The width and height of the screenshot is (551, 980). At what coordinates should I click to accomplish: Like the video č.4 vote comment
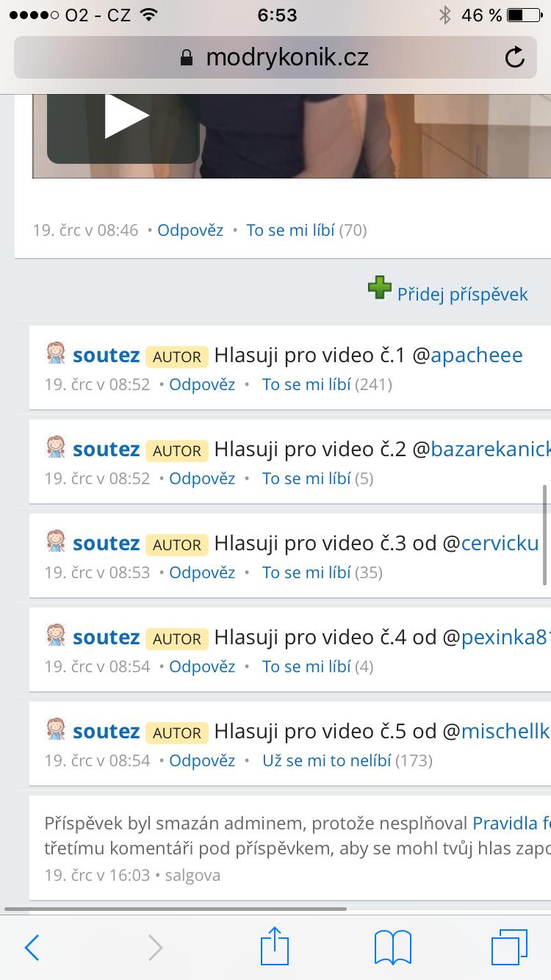[306, 666]
